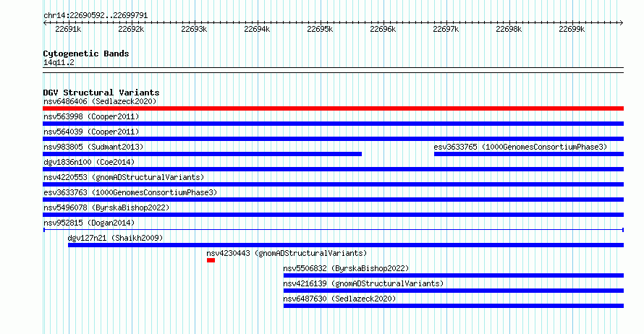Click the blue bar under nsv6487630
The height and width of the screenshot is (334, 644).
[454, 306]
